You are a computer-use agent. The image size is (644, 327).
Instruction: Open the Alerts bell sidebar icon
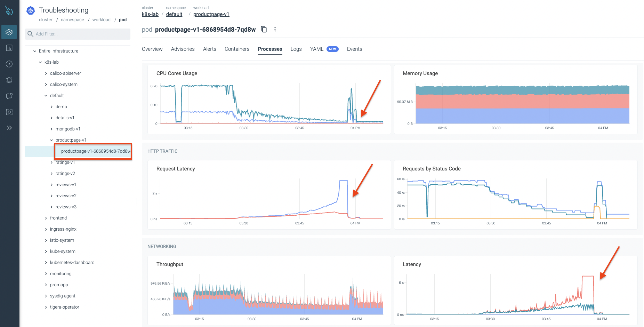9,80
